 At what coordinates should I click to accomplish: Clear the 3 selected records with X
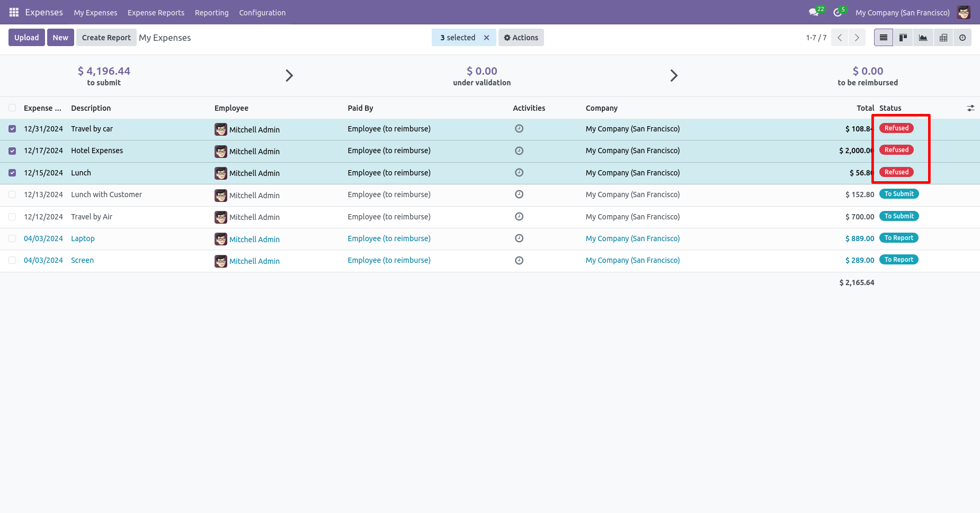[486, 38]
